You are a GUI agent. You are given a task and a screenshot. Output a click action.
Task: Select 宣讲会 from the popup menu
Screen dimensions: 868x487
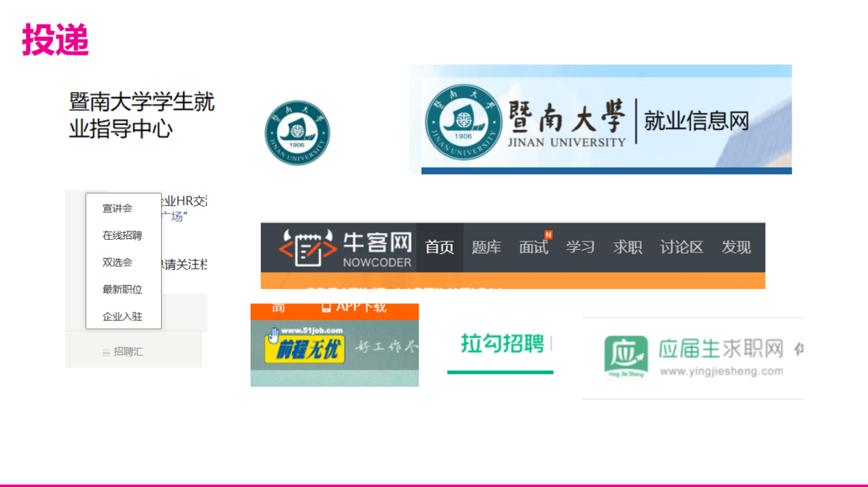coord(117,208)
